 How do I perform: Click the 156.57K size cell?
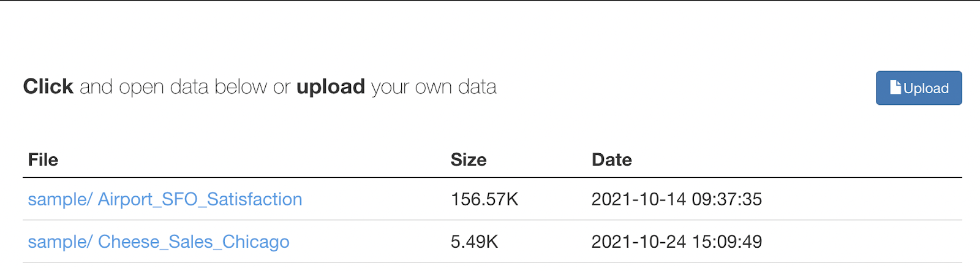484,199
